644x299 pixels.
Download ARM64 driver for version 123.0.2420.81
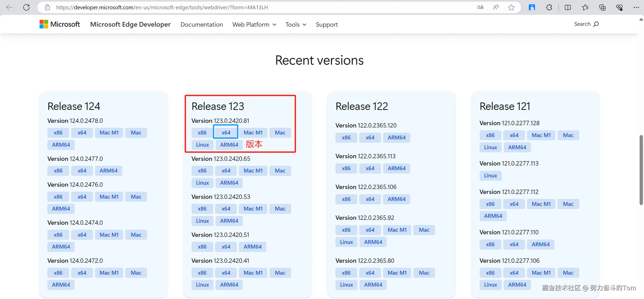229,145
